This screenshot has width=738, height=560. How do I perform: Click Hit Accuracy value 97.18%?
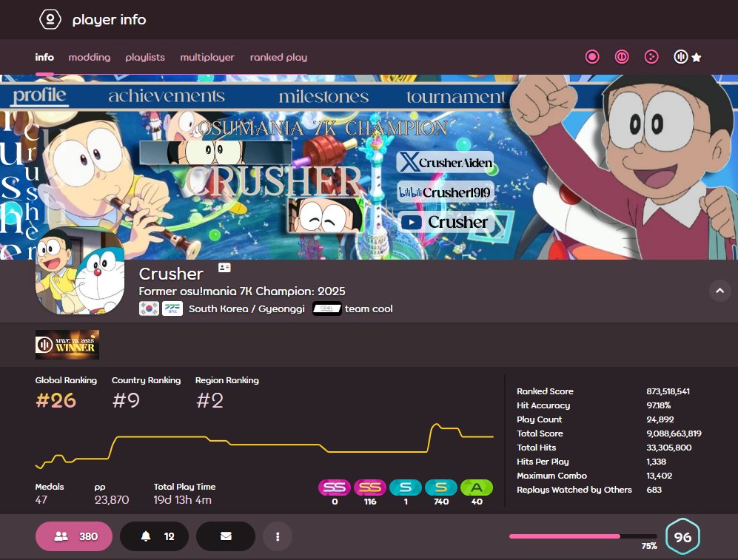pos(659,405)
